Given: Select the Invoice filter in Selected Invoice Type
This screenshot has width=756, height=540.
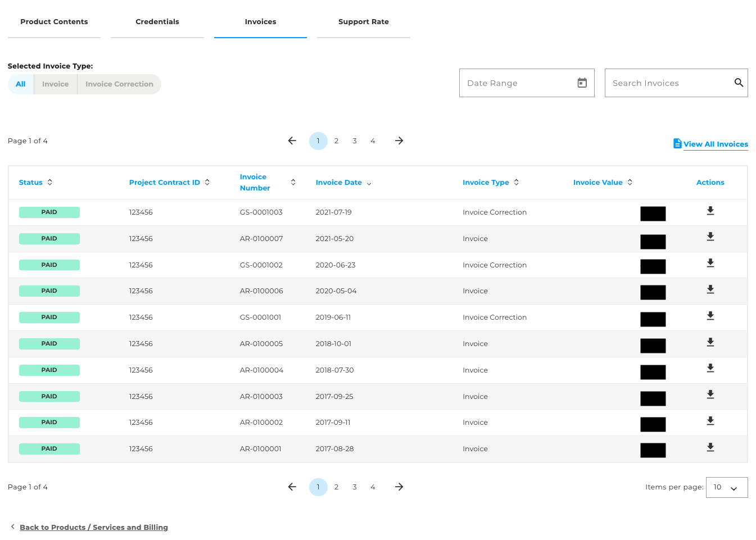Looking at the screenshot, I should click(x=55, y=84).
